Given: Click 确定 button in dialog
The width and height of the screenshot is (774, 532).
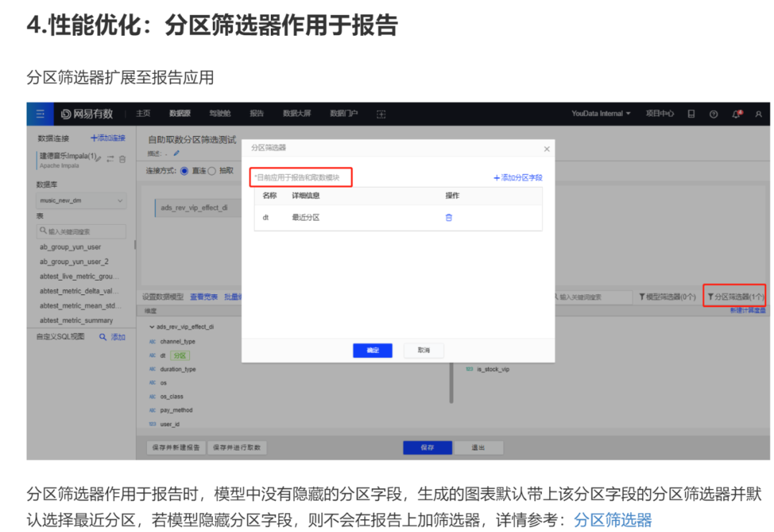Looking at the screenshot, I should (x=373, y=351).
